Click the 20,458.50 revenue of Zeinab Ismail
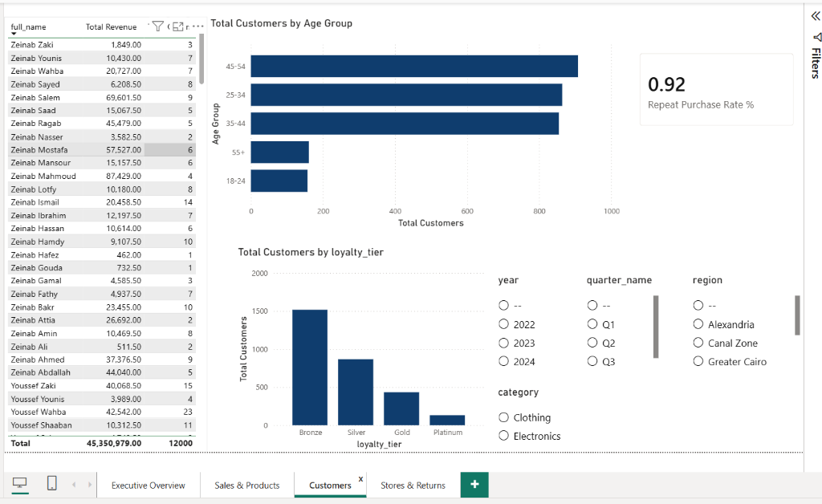Screen dimensions: 822x504 point(124,202)
